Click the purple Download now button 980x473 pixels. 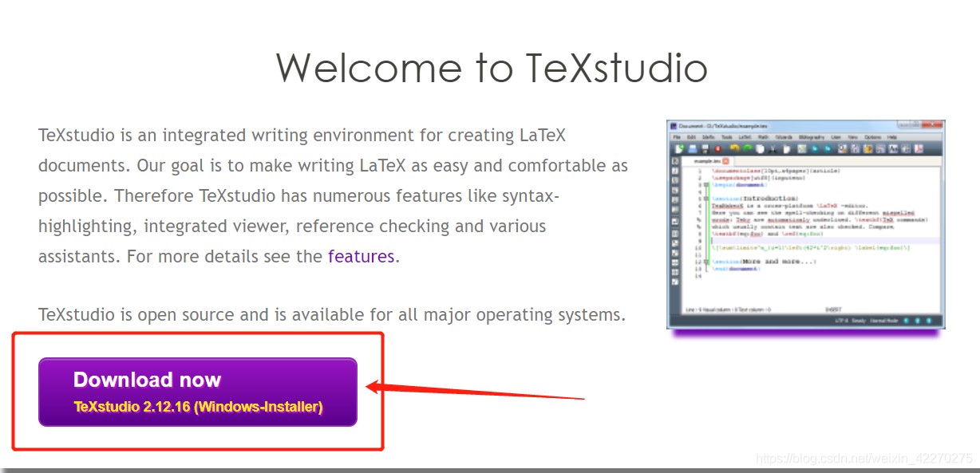[x=197, y=392]
